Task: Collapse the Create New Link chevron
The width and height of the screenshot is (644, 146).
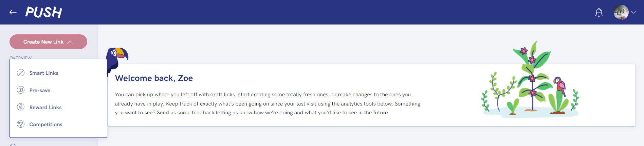Action: click(71, 42)
